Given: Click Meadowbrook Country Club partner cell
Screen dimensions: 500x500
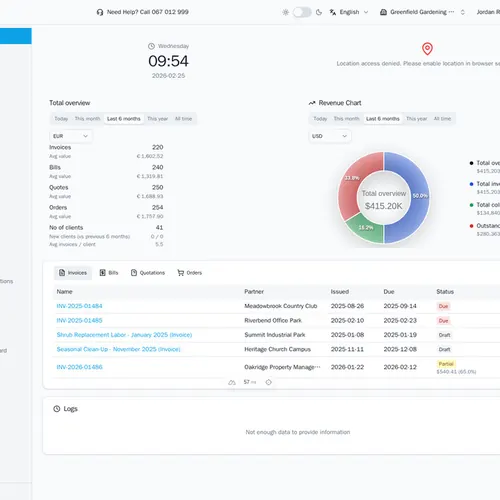Looking at the screenshot, I should (281, 306).
